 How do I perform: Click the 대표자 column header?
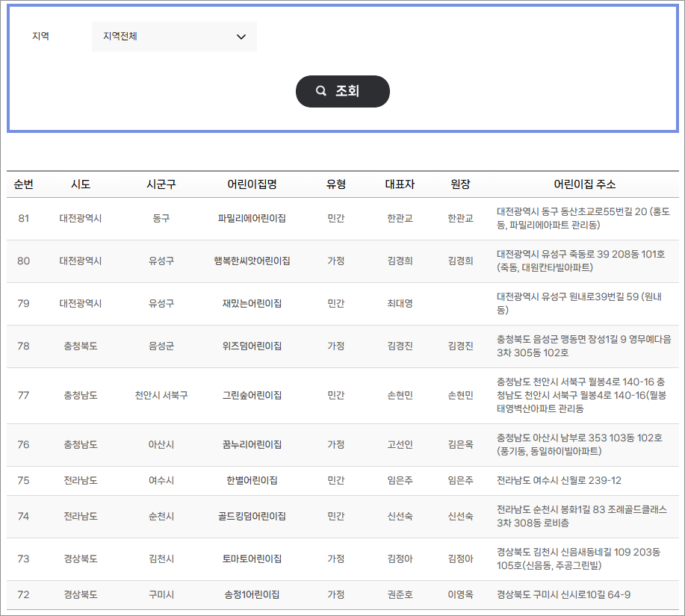(x=399, y=184)
